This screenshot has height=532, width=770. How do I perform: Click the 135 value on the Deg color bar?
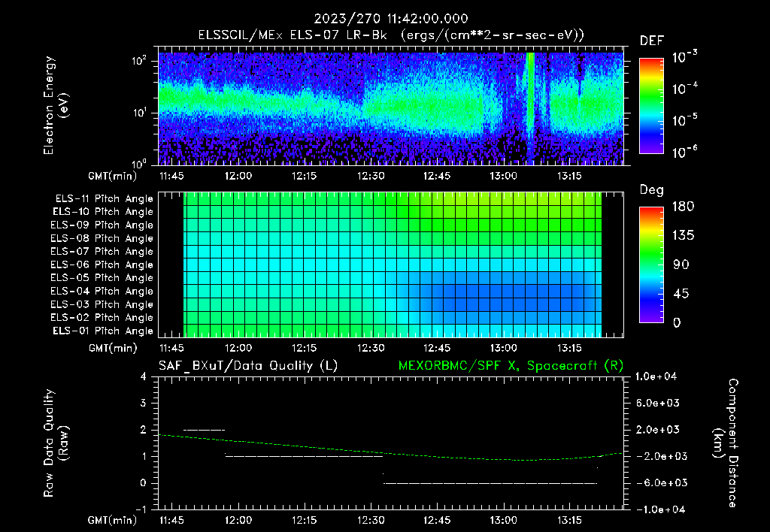click(x=683, y=236)
